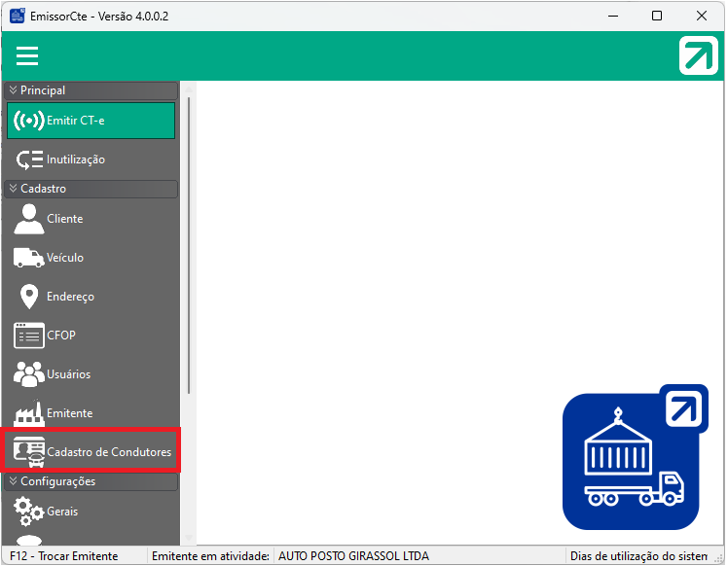Click the Emitente factory icon

pos(29,413)
